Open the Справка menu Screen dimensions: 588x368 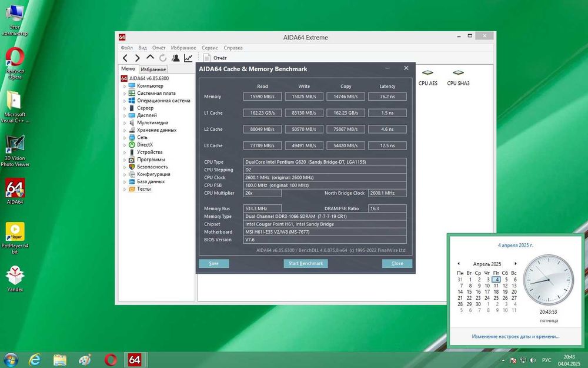(x=233, y=48)
